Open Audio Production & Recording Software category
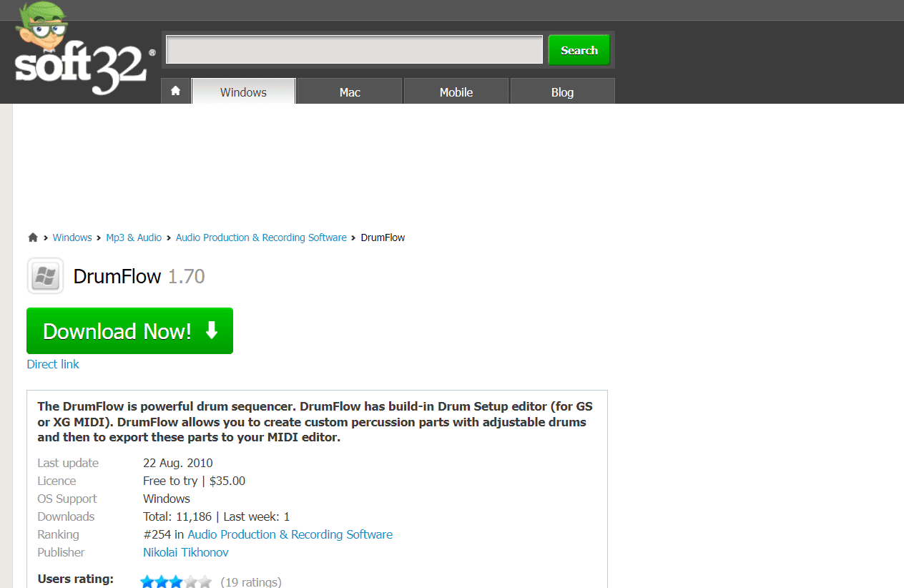Viewport: 904px width, 588px height. [290, 534]
